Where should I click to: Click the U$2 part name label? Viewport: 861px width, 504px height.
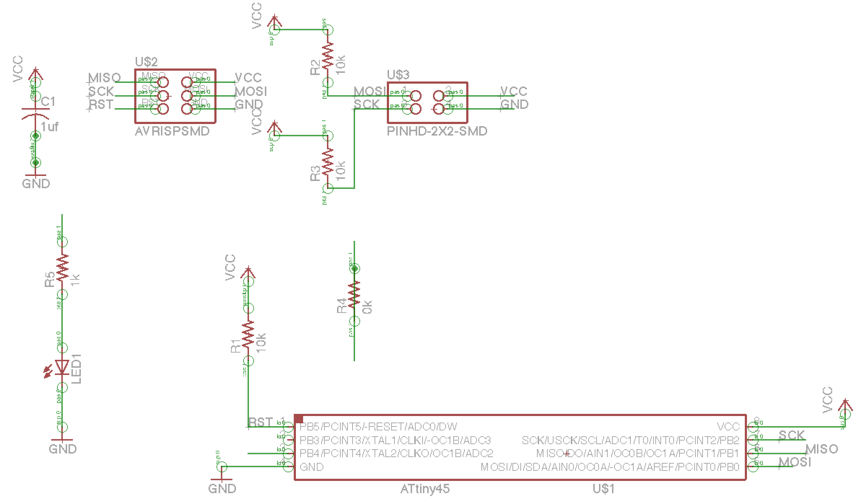[147, 62]
